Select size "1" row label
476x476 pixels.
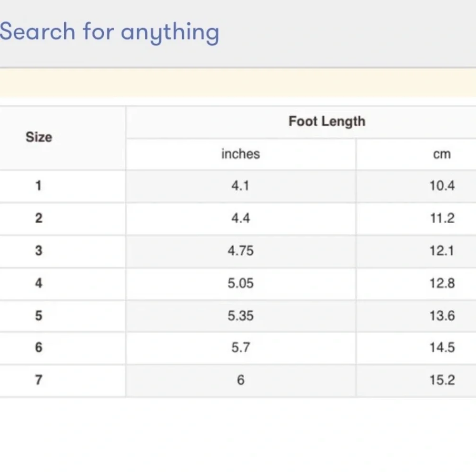(x=38, y=186)
